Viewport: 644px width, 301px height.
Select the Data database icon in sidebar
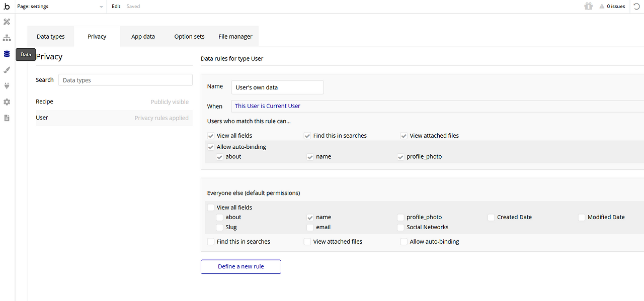coord(7,54)
